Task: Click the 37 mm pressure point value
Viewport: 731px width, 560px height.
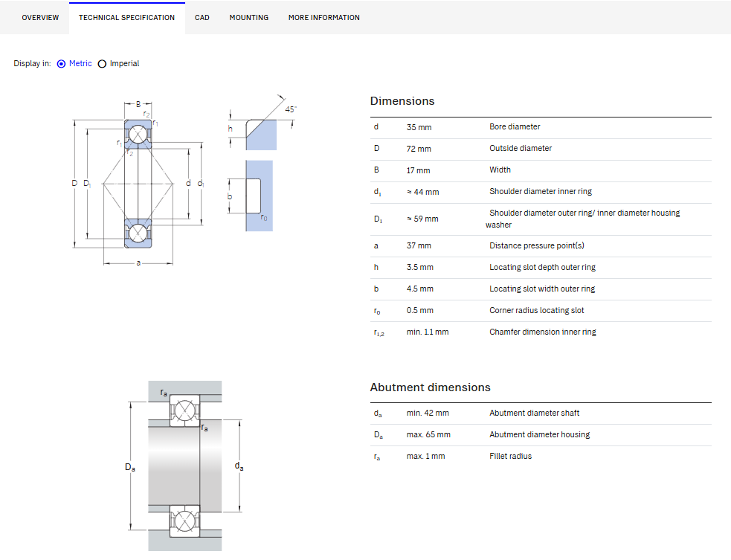Action: coord(419,245)
